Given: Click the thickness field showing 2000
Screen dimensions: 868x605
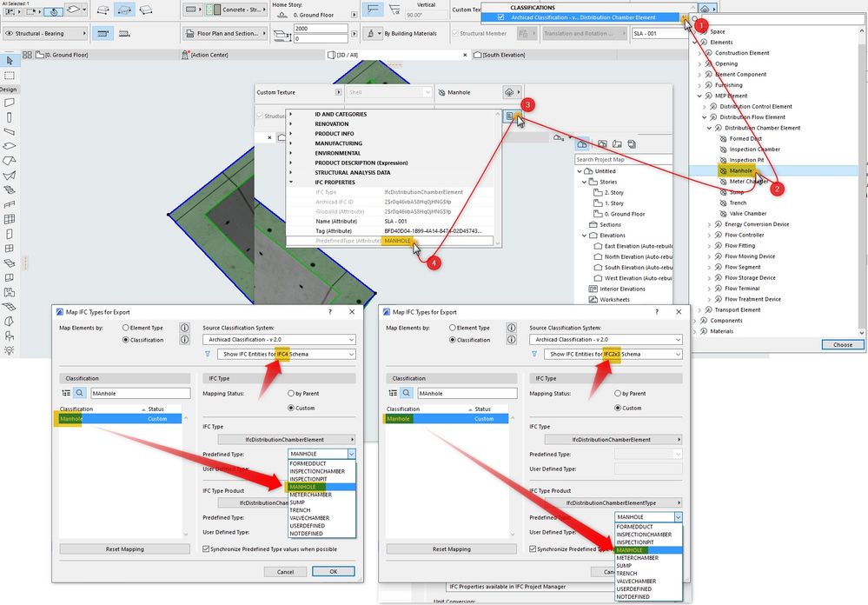Looking at the screenshot, I should point(321,29).
